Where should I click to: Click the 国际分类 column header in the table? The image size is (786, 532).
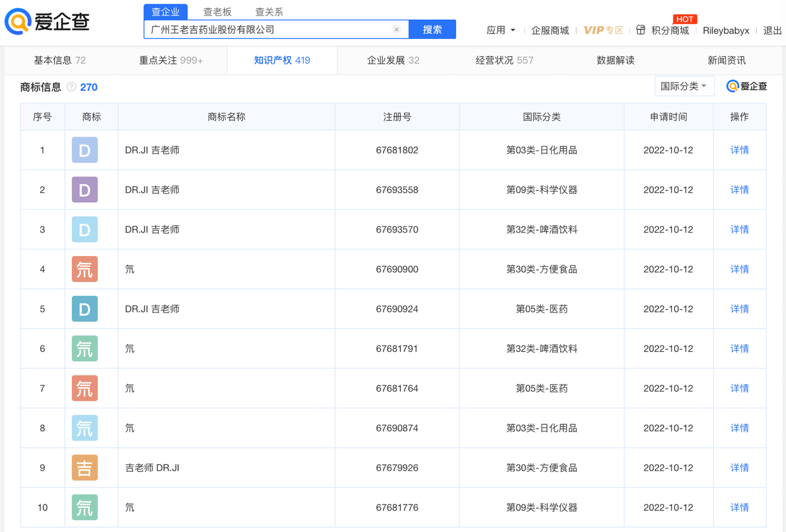coord(542,117)
